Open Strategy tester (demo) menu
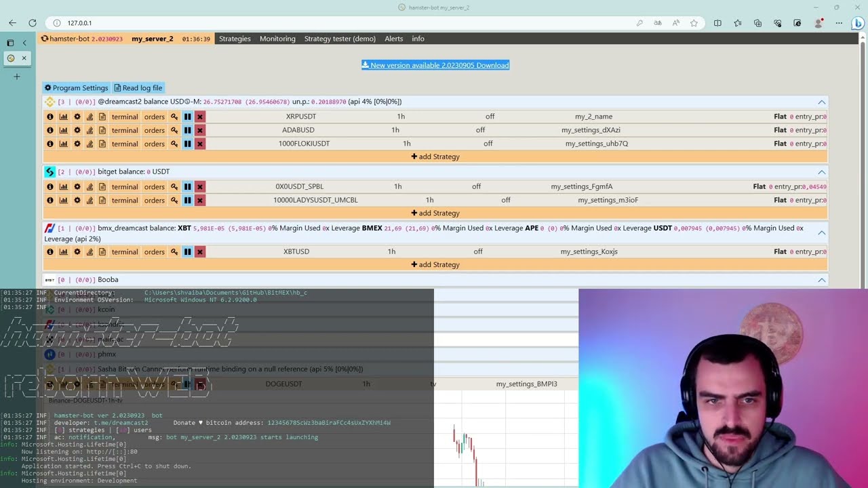The height and width of the screenshot is (488, 868). pos(340,39)
